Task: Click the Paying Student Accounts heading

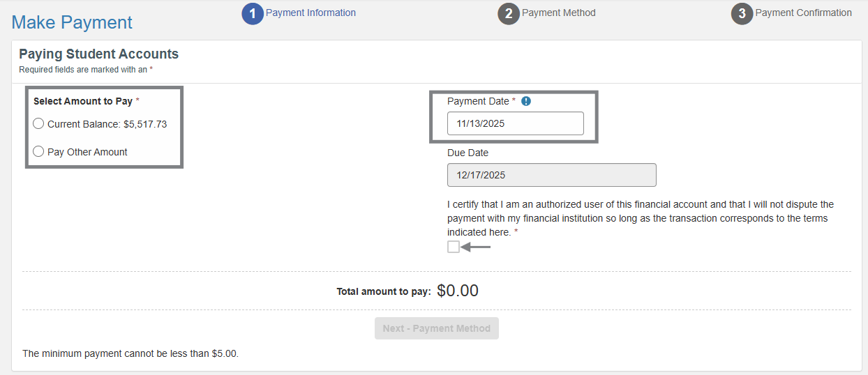Action: click(x=98, y=54)
